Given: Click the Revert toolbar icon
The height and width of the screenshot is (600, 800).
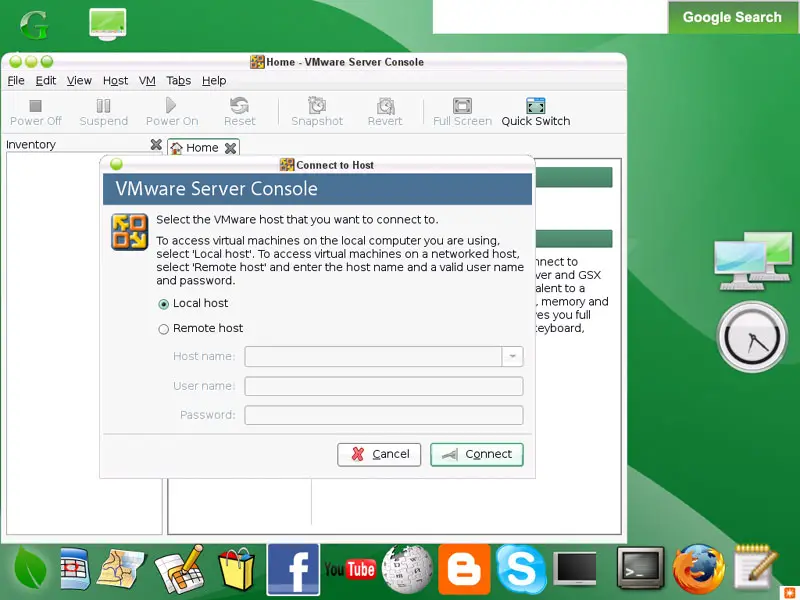Looking at the screenshot, I should pos(386,106).
